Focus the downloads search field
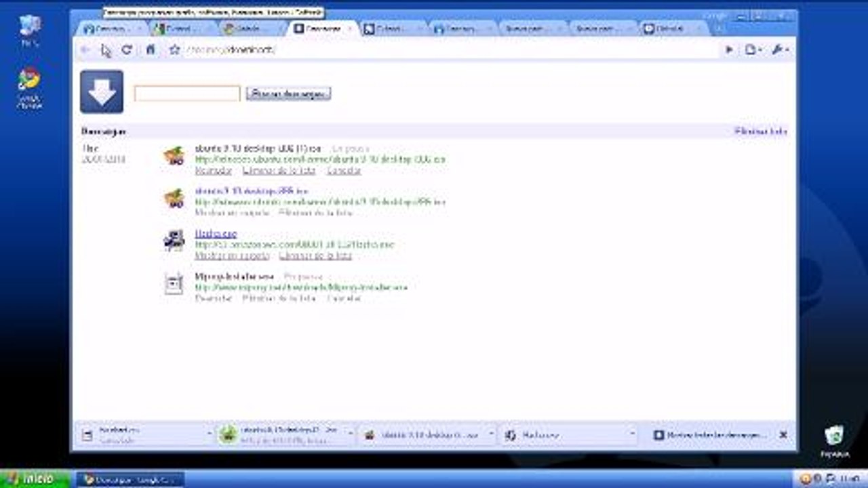Screen dimensions: 868x488 click(187, 94)
